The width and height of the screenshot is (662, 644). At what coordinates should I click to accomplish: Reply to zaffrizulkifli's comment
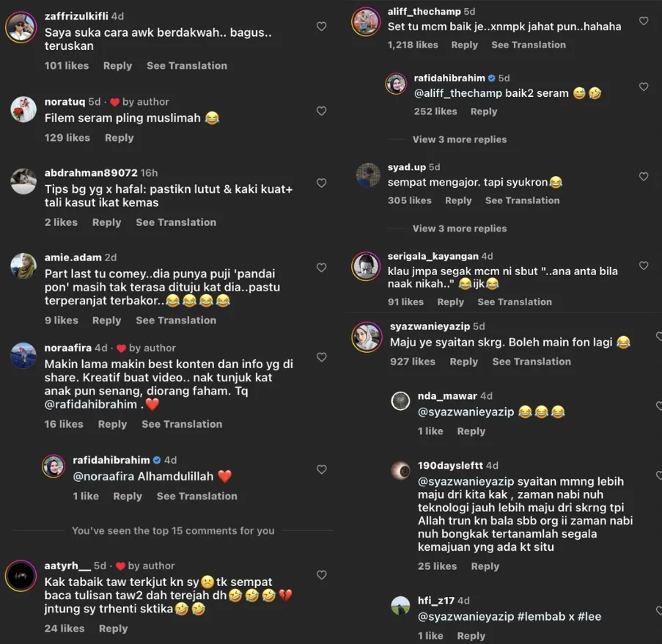point(117,66)
